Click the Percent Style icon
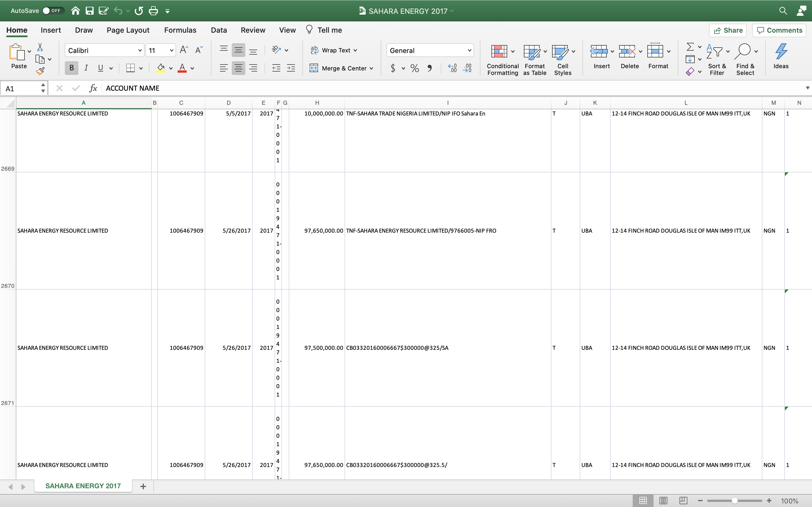The image size is (812, 507). click(x=415, y=68)
